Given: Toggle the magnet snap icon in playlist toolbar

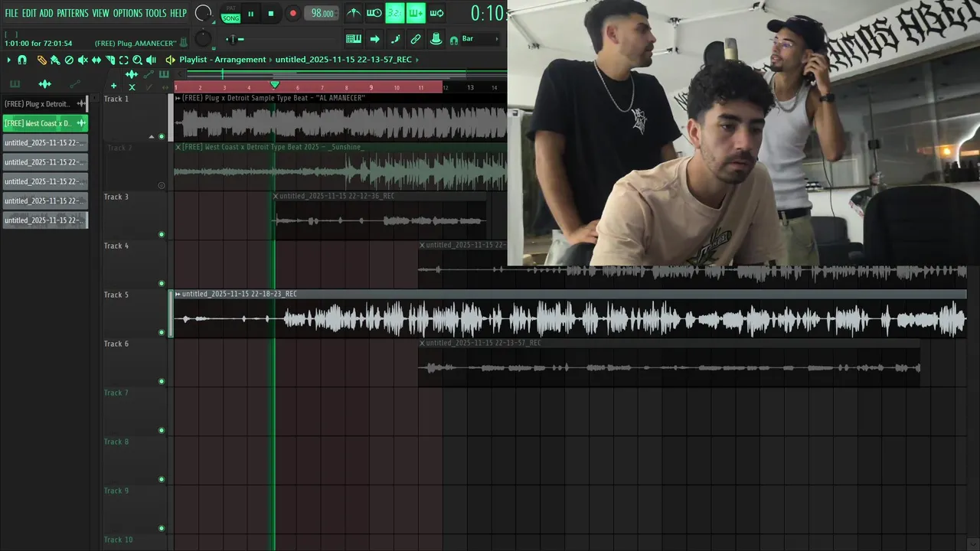Looking at the screenshot, I should point(22,60).
